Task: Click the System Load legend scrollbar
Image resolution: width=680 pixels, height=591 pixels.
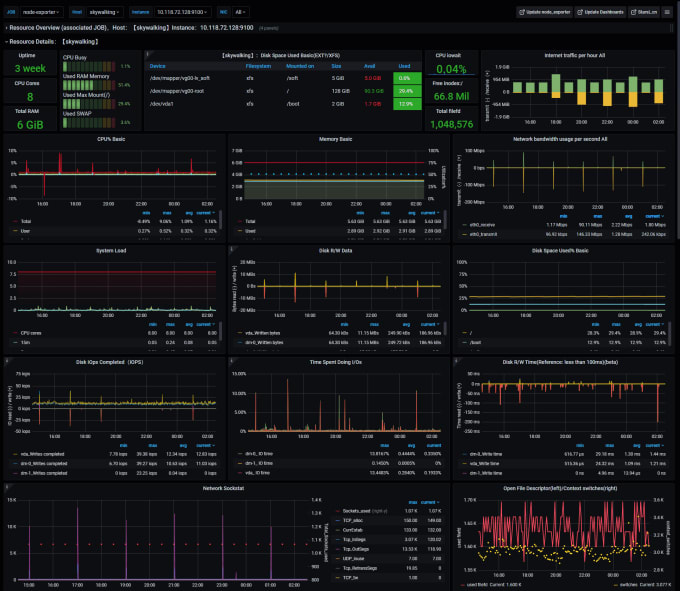Action: pyautogui.click(x=220, y=332)
